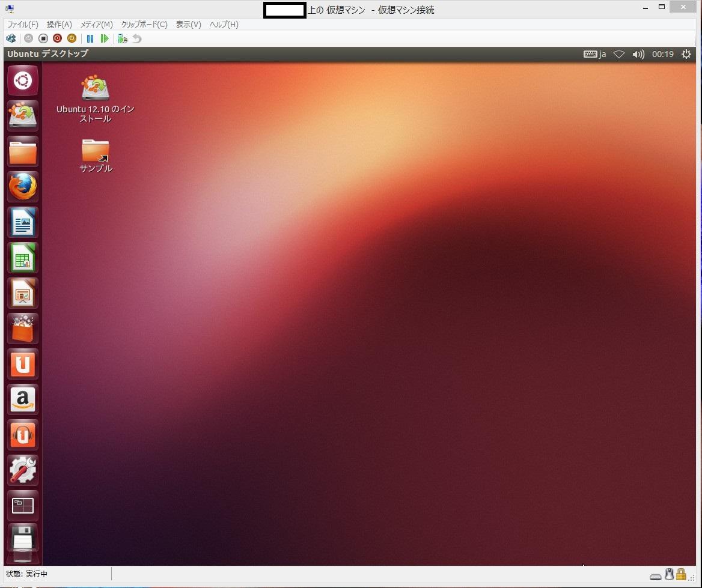Open the クリップボード(C) menu
Image resolution: width=702 pixels, height=588 pixels.
point(144,24)
